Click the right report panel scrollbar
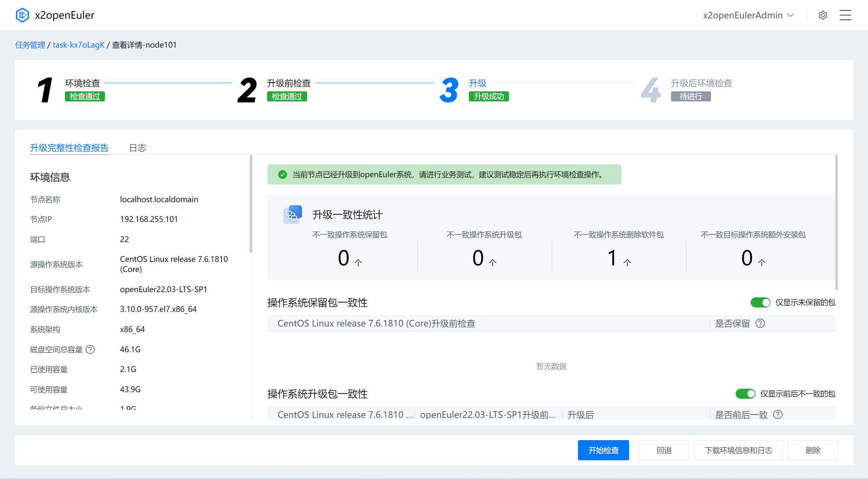The height and width of the screenshot is (479, 868). [x=836, y=222]
